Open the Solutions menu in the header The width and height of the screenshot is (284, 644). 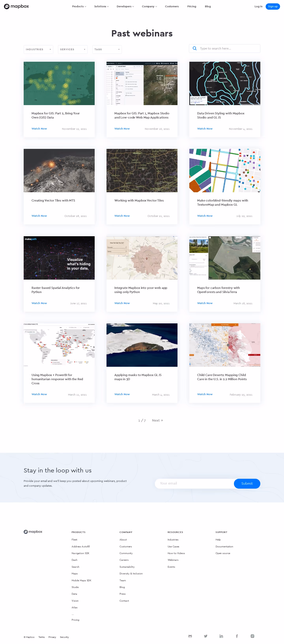click(x=101, y=7)
